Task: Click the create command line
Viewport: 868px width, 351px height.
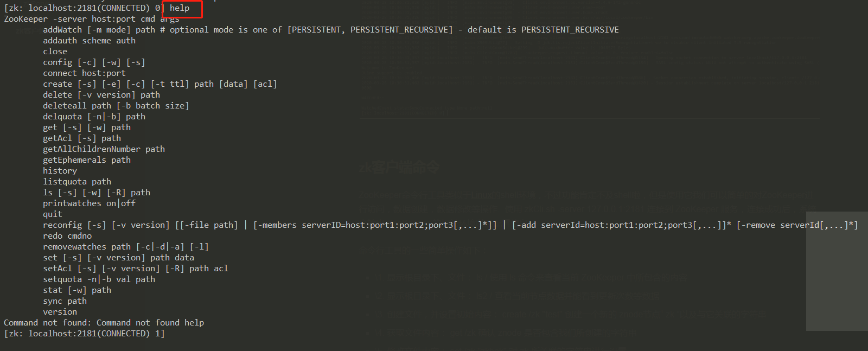Action: click(160, 84)
